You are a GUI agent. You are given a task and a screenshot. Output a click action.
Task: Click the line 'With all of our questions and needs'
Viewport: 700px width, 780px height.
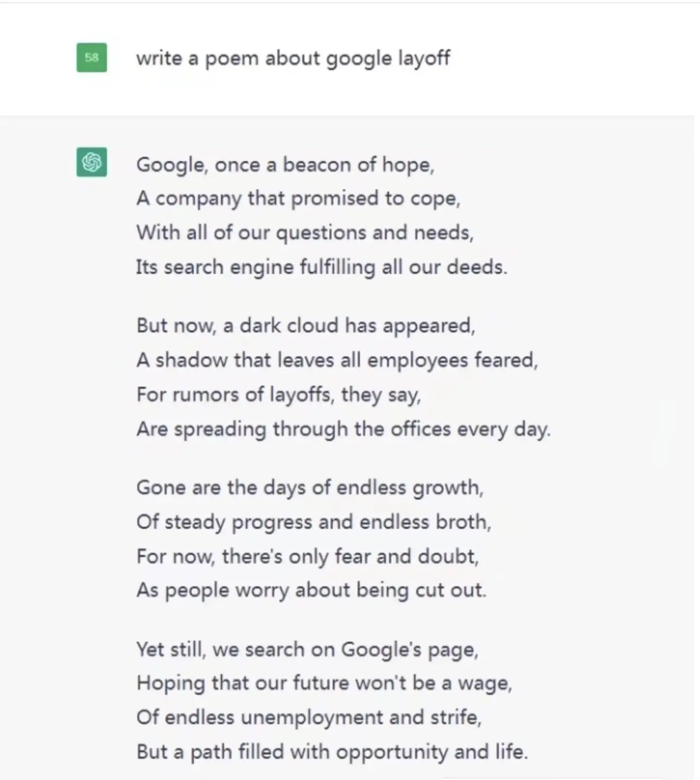pyautogui.click(x=304, y=233)
